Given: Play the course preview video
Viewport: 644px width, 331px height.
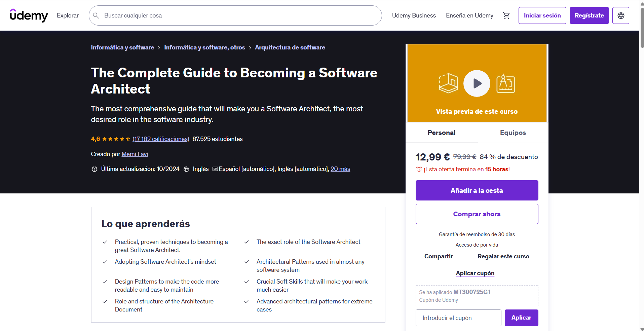Looking at the screenshot, I should [x=477, y=83].
